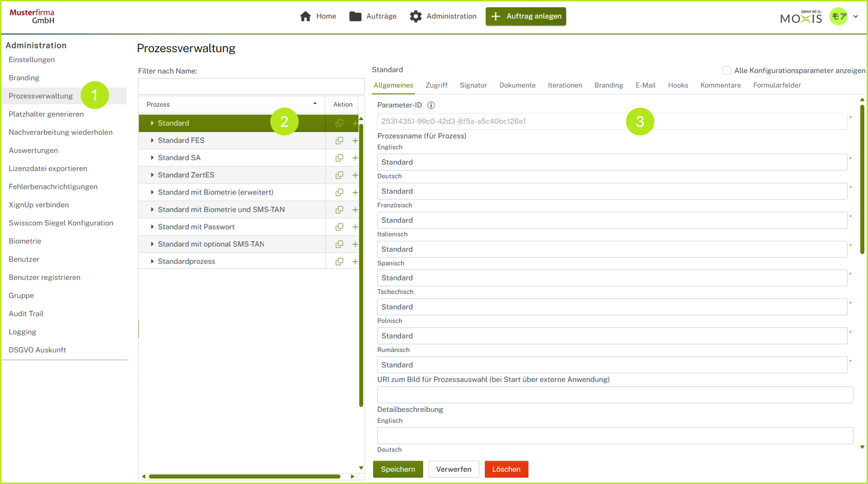868x484 pixels.
Task: Open the Formularfelder tab
Action: tap(777, 85)
